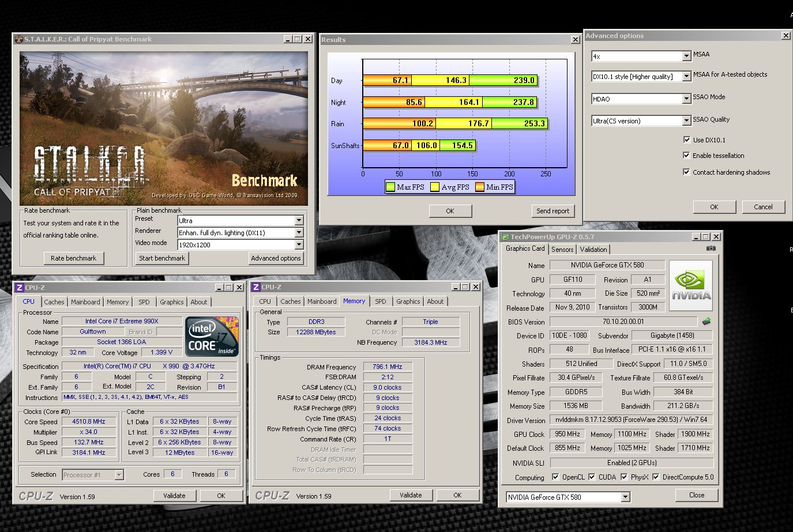Click the S.T.A.L.K.E.R. benchmark title bar icon
Screen dimensions: 793x532
[18, 39]
